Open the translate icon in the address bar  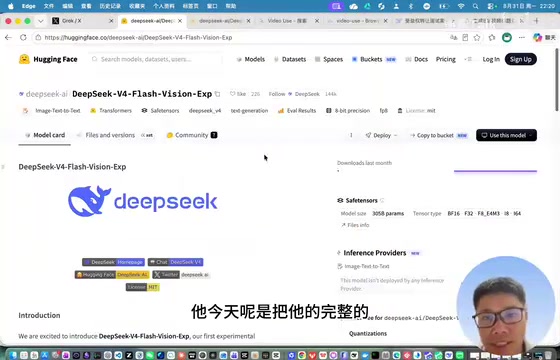454,38
